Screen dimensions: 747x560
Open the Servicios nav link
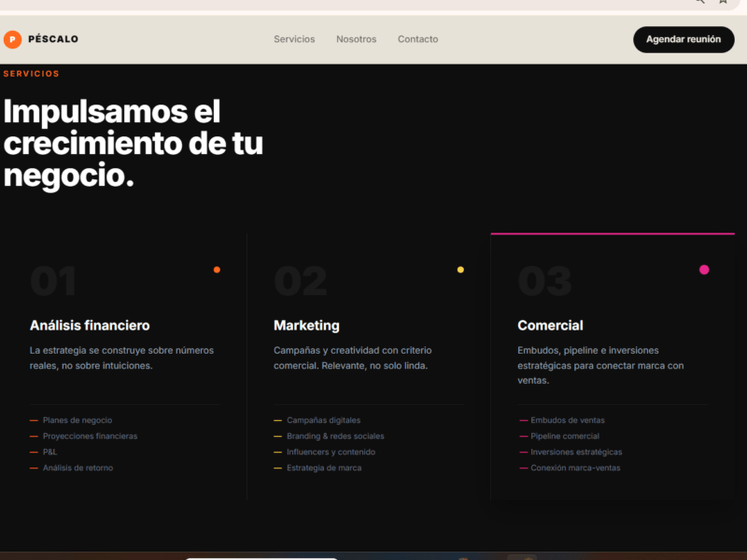click(294, 39)
